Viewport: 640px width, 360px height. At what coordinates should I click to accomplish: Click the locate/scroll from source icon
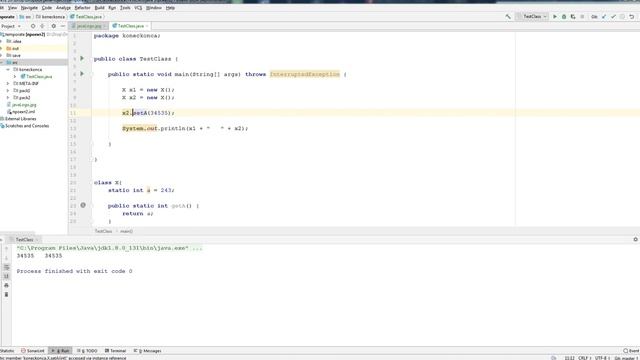click(33, 26)
